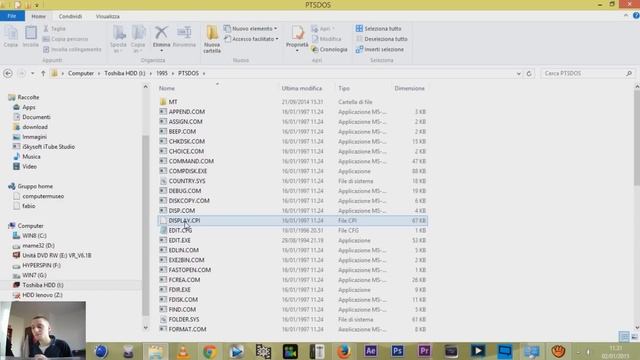This screenshot has width=640, height=360.
Task: Open the File menu tab
Action: [x=12, y=16]
